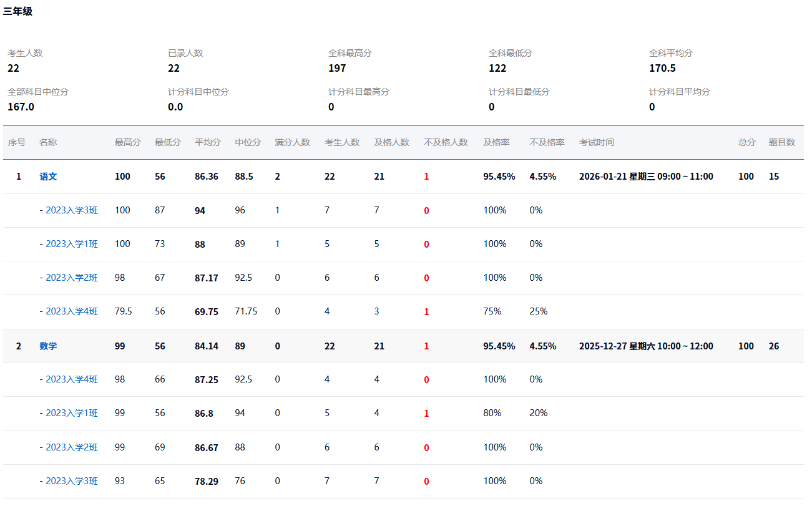The image size is (812, 506).
Task: Click 2023入学2班 listed under 数学
Action: (x=71, y=447)
